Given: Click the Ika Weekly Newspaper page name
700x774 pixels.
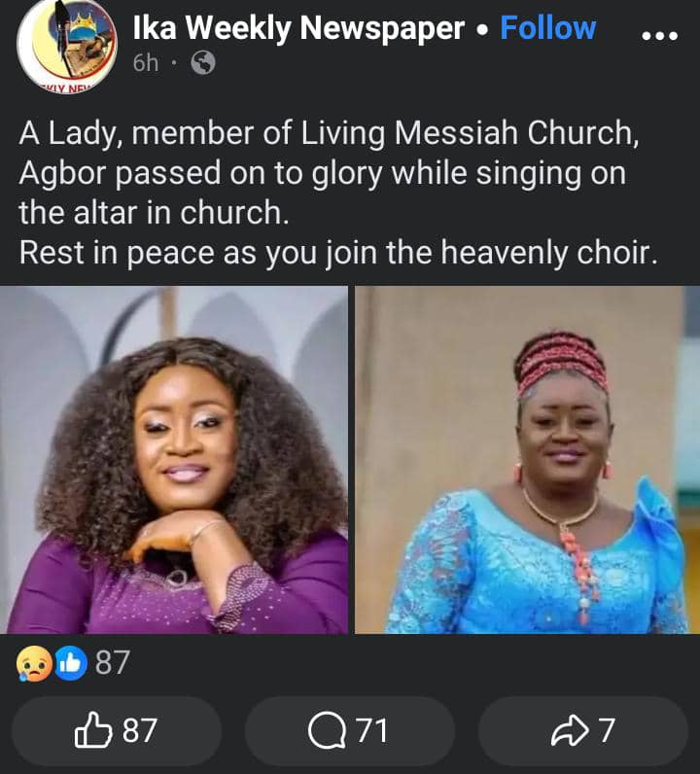Looking at the screenshot, I should (298, 28).
